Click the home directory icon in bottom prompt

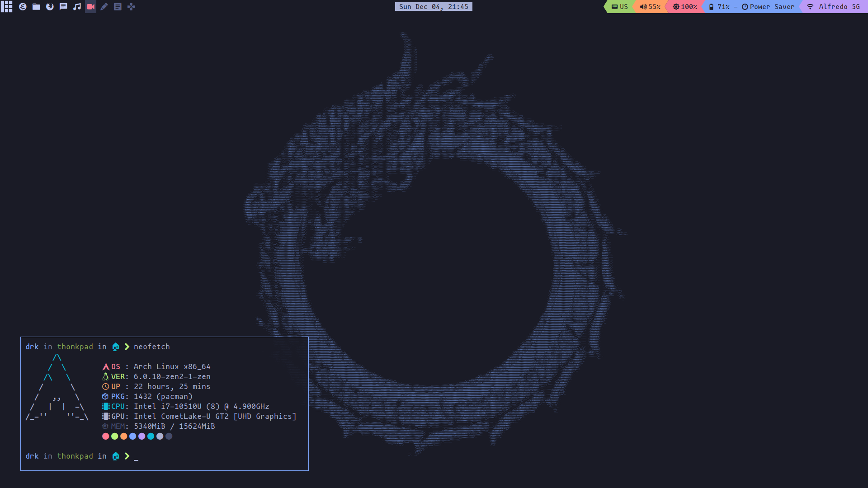(116, 456)
